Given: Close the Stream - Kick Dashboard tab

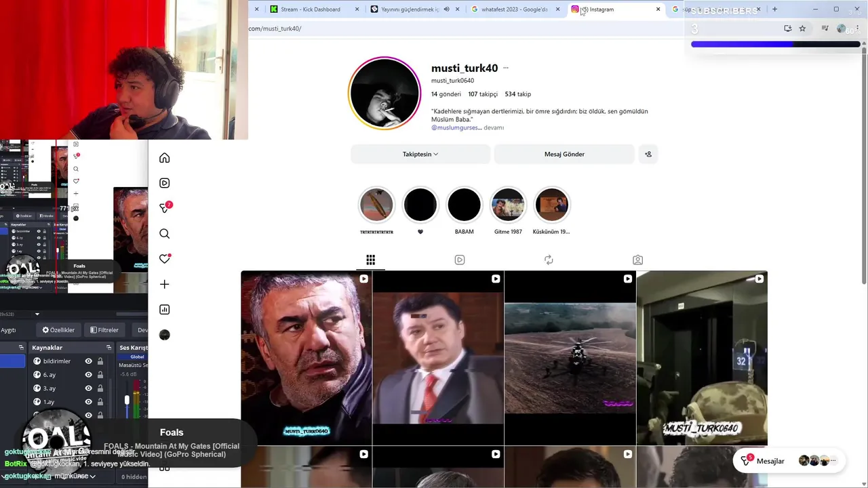Looking at the screenshot, I should (357, 9).
